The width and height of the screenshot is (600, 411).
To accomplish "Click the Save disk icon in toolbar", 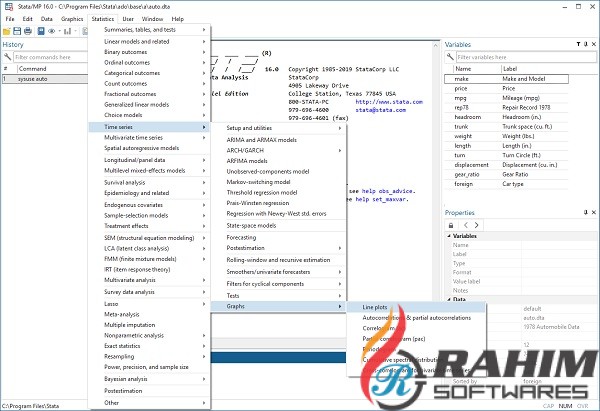I will click(x=17, y=31).
